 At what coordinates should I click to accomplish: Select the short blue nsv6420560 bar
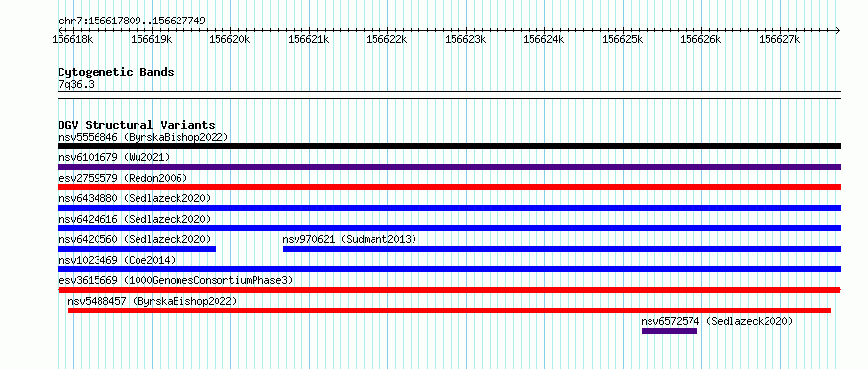[x=137, y=249]
